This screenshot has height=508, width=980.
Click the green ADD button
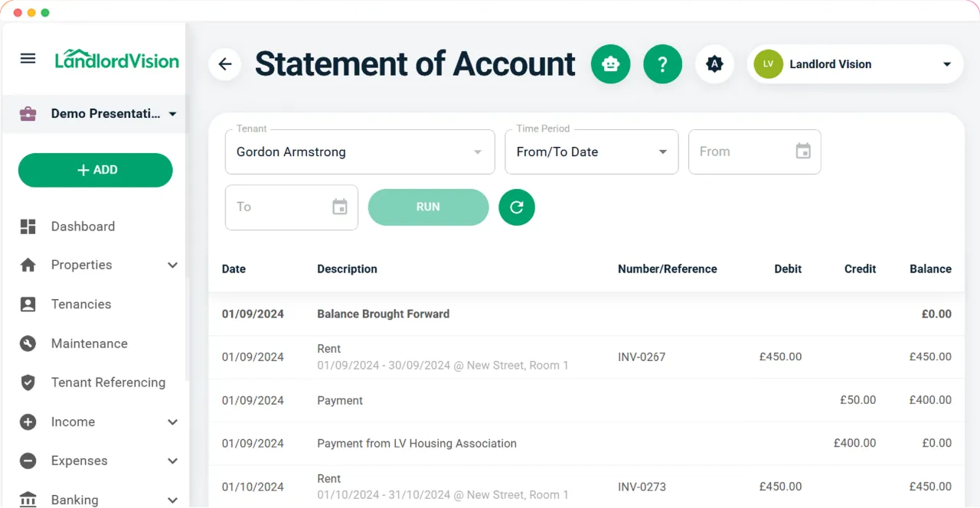(x=95, y=170)
